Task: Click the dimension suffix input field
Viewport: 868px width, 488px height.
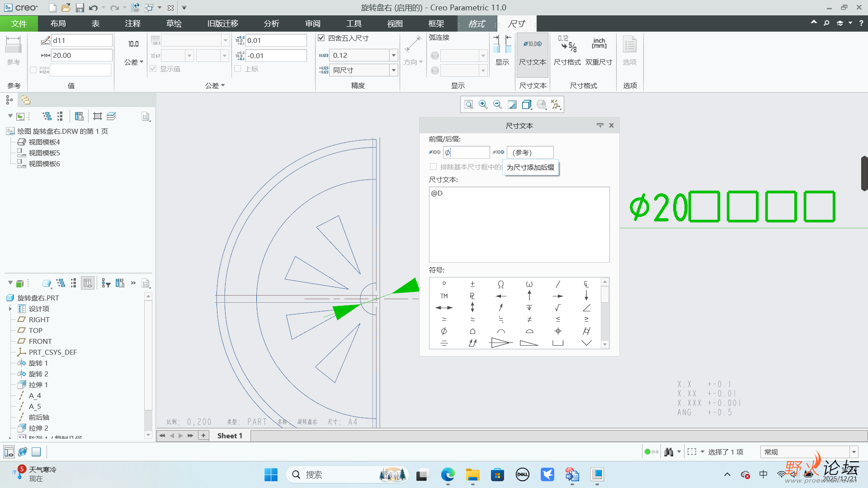Action: point(530,152)
